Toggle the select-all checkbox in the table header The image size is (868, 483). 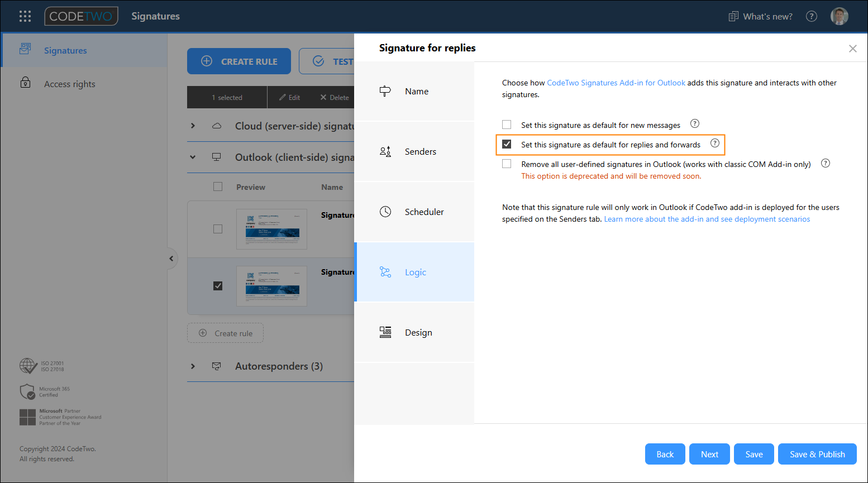pyautogui.click(x=218, y=186)
